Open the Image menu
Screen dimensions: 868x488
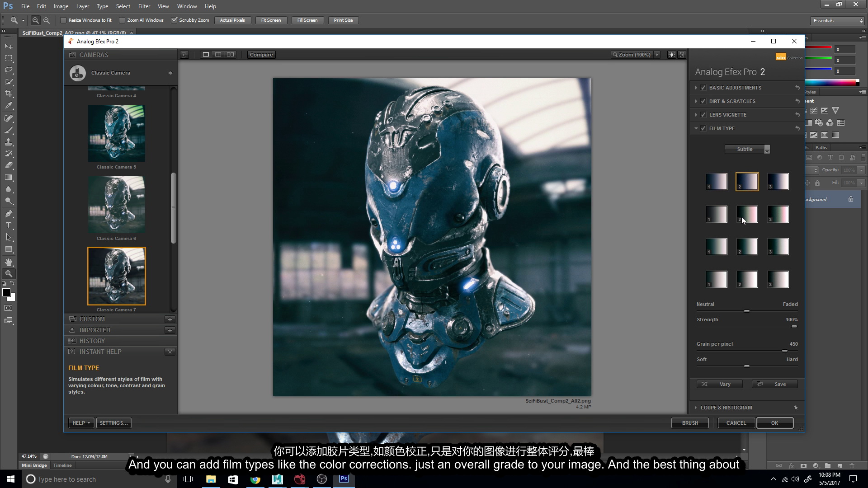coord(61,6)
